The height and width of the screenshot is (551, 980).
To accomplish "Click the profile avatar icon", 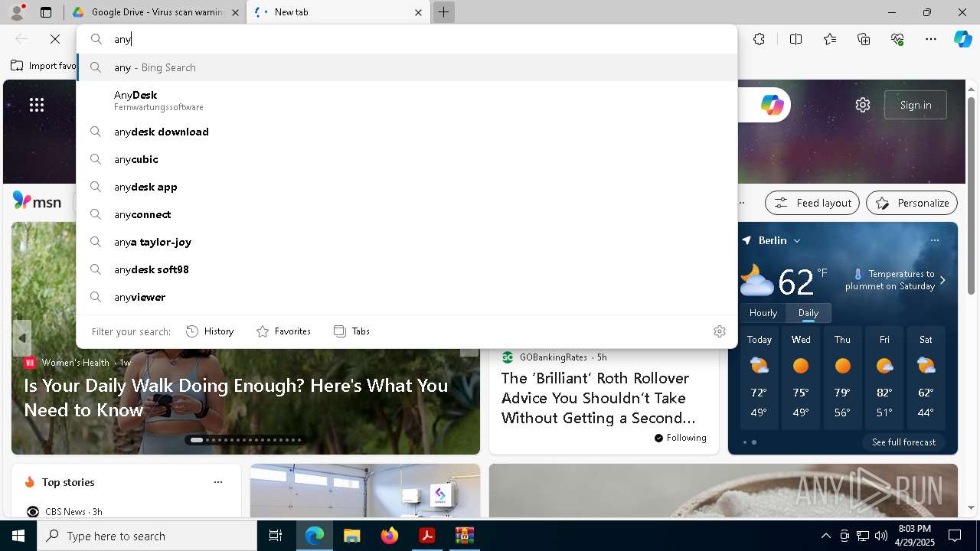I will (x=16, y=12).
